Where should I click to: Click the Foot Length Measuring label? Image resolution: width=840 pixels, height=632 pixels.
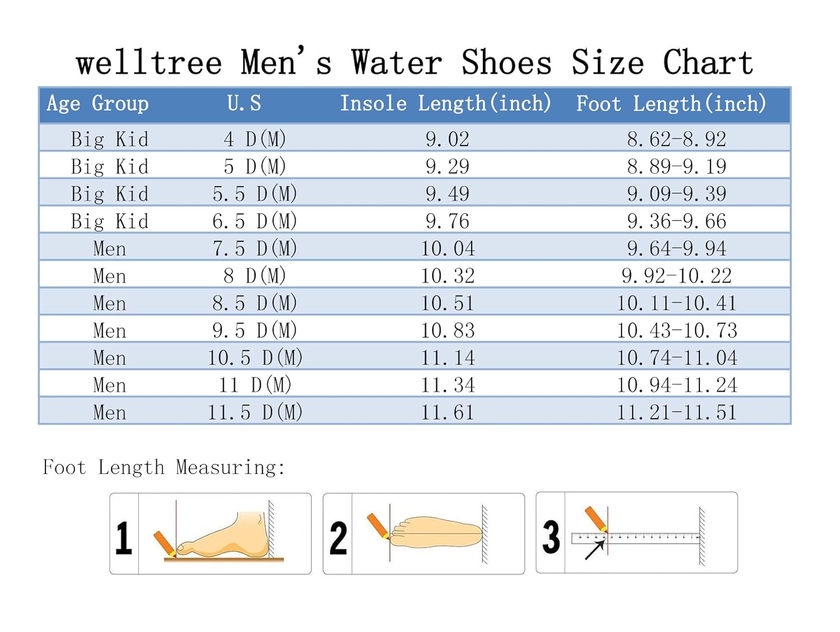click(164, 467)
